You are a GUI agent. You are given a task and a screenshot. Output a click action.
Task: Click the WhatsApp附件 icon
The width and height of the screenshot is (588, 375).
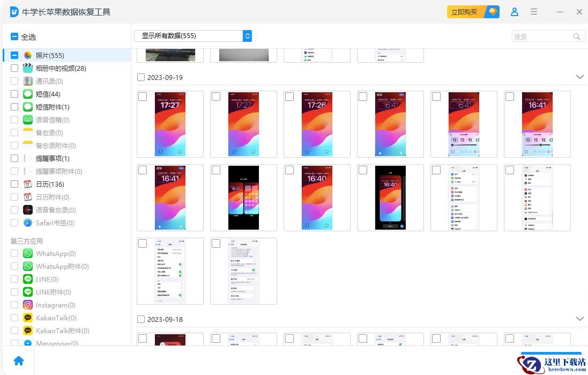(28, 266)
